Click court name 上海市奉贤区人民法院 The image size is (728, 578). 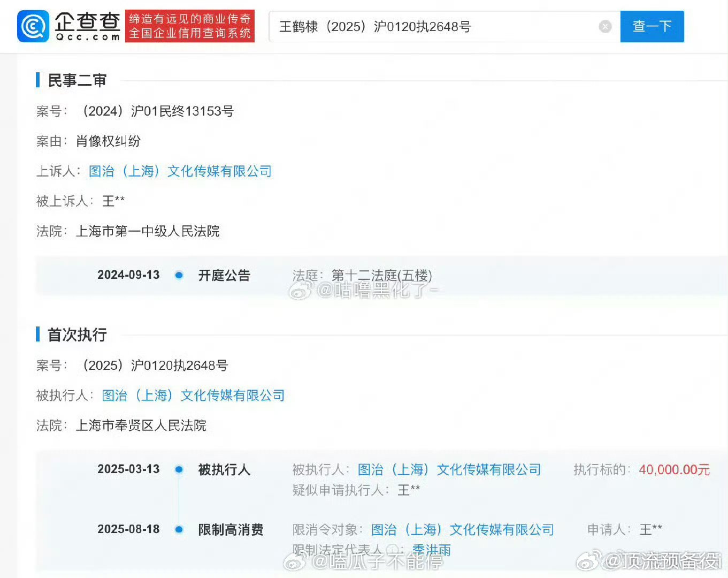[x=141, y=425]
